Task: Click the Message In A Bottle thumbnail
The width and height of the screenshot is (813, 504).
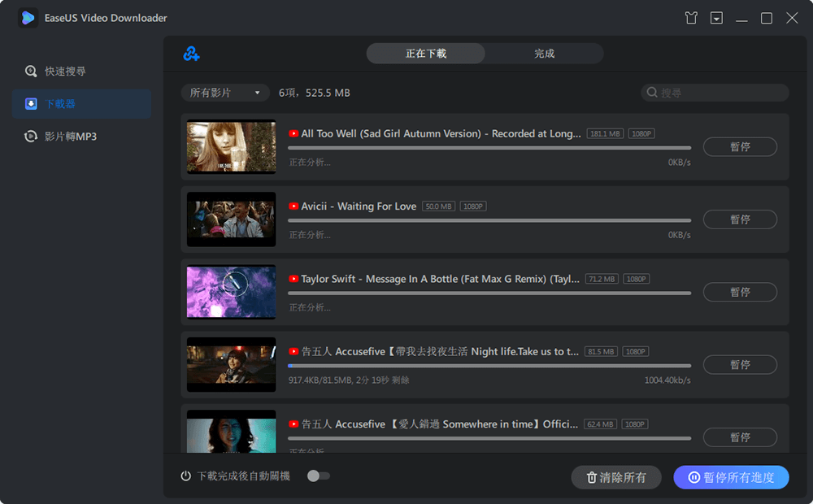Action: click(x=231, y=292)
